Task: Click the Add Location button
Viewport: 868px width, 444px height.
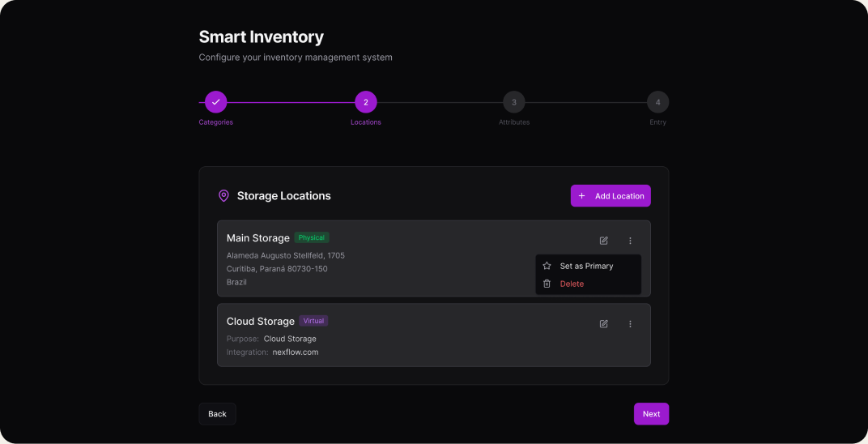Action: [611, 196]
